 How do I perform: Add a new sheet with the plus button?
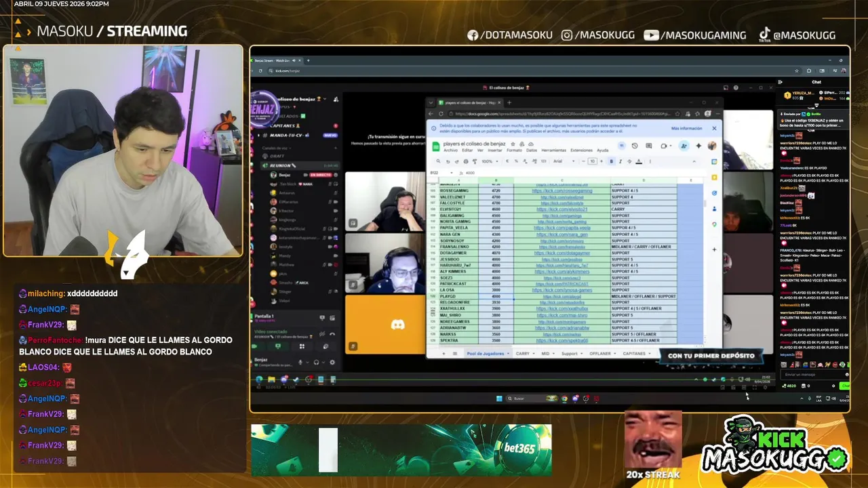(x=443, y=353)
